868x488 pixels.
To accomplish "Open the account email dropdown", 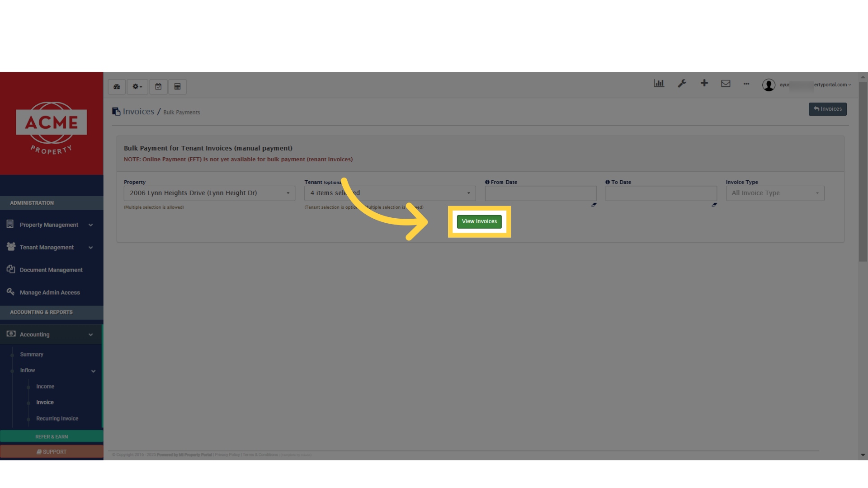I will click(815, 85).
